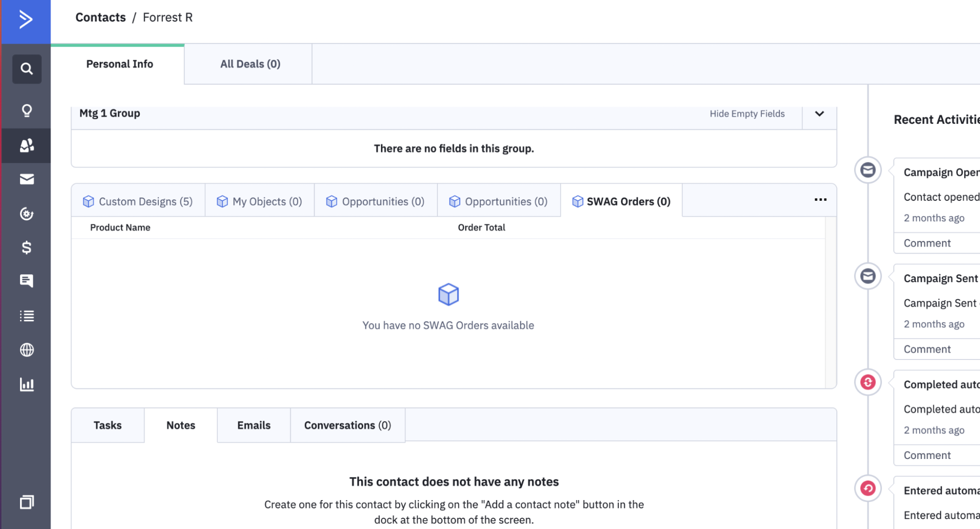Click the Campaign Open timeline marker icon
The image size is (980, 529).
click(x=868, y=170)
